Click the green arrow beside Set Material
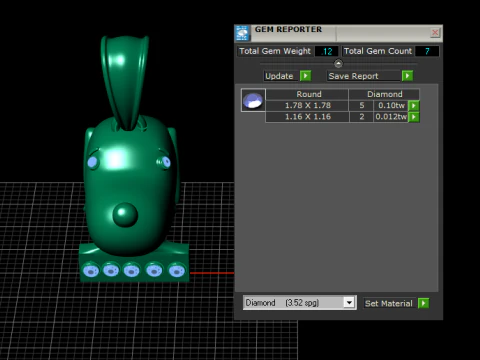The width and height of the screenshot is (480, 360). point(423,303)
